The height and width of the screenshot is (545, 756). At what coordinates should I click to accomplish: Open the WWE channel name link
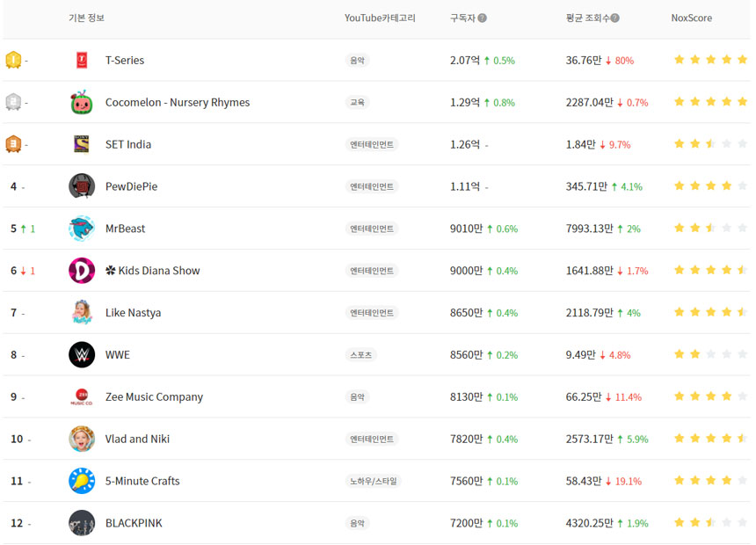(x=118, y=354)
